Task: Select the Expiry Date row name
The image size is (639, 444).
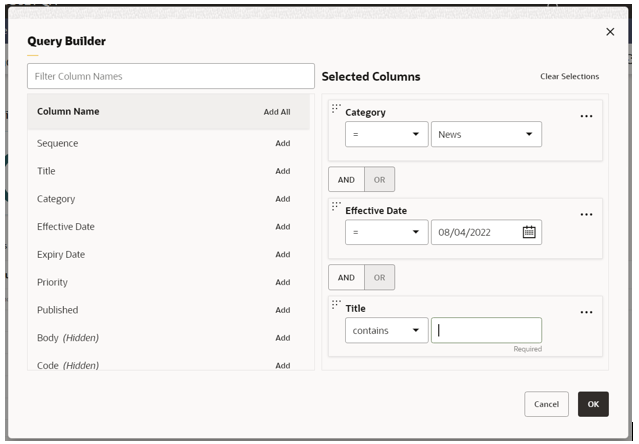Action: pos(61,255)
